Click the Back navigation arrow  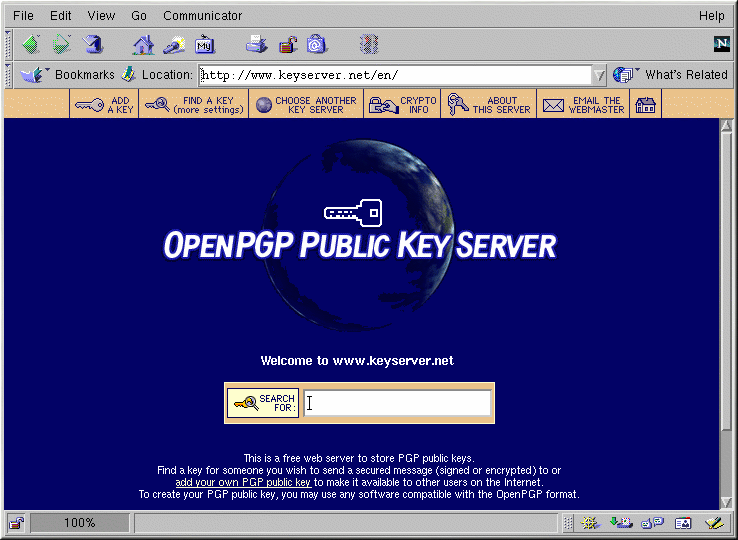pos(31,44)
